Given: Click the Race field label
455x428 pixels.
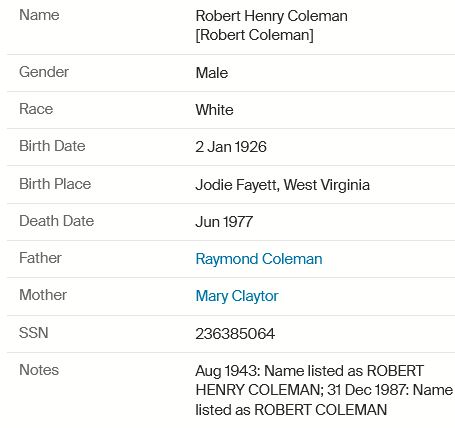Looking at the screenshot, I should coord(36,109).
